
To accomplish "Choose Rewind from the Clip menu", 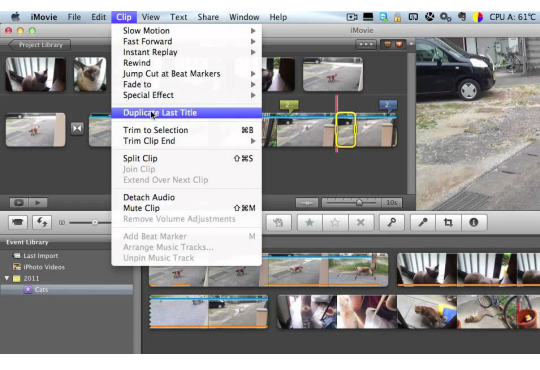I will click(186, 63).
